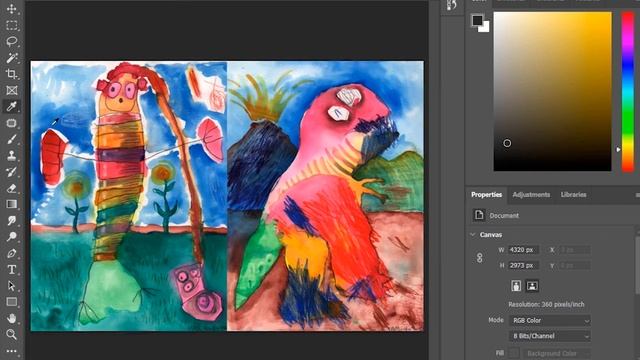Open the Edit Toolbar three-dots menu

point(11,351)
